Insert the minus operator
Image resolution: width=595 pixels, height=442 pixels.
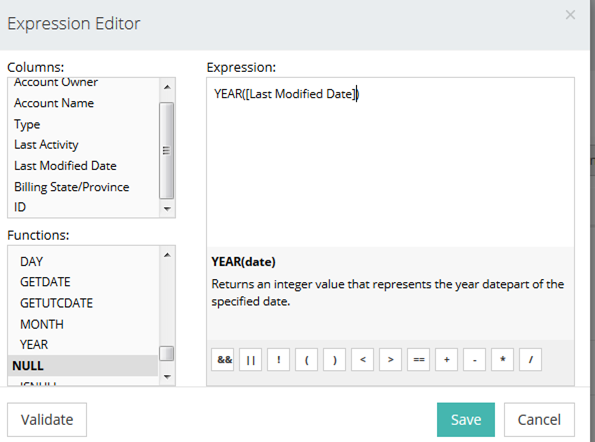click(474, 360)
